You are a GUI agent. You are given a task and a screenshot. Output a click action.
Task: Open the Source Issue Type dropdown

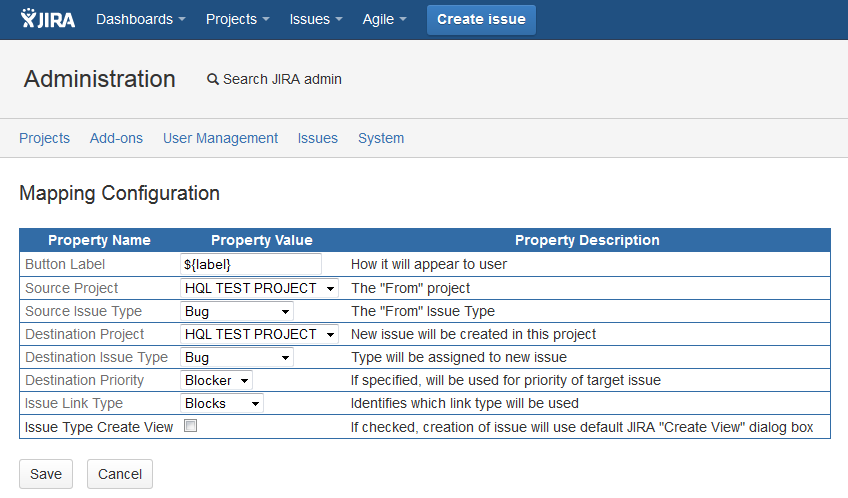(237, 311)
